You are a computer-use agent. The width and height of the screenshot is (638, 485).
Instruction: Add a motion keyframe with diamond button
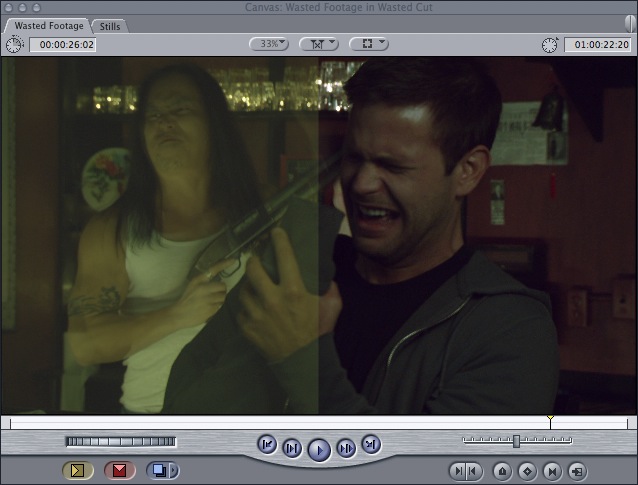coord(527,472)
